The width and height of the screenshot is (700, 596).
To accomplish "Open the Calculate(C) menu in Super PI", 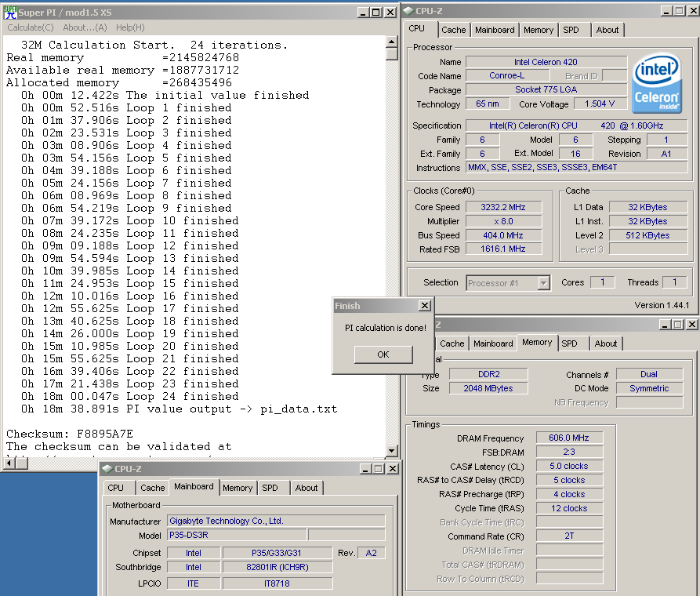I will click(31, 27).
